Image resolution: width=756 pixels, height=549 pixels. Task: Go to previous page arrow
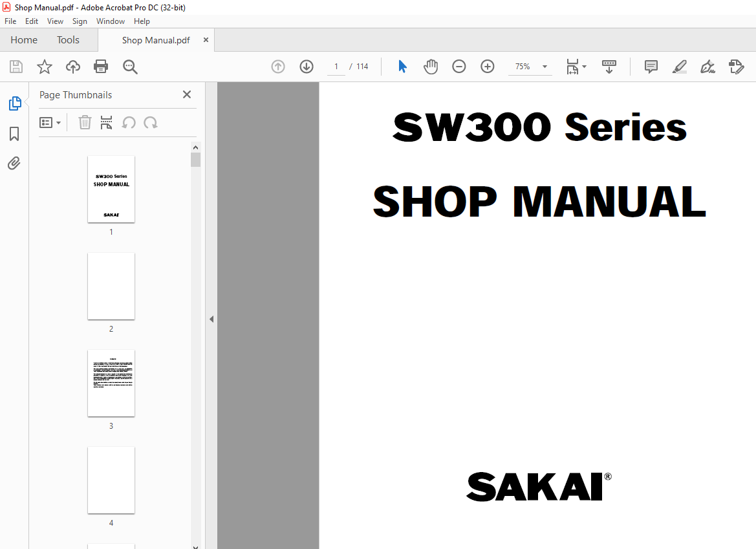[278, 67]
